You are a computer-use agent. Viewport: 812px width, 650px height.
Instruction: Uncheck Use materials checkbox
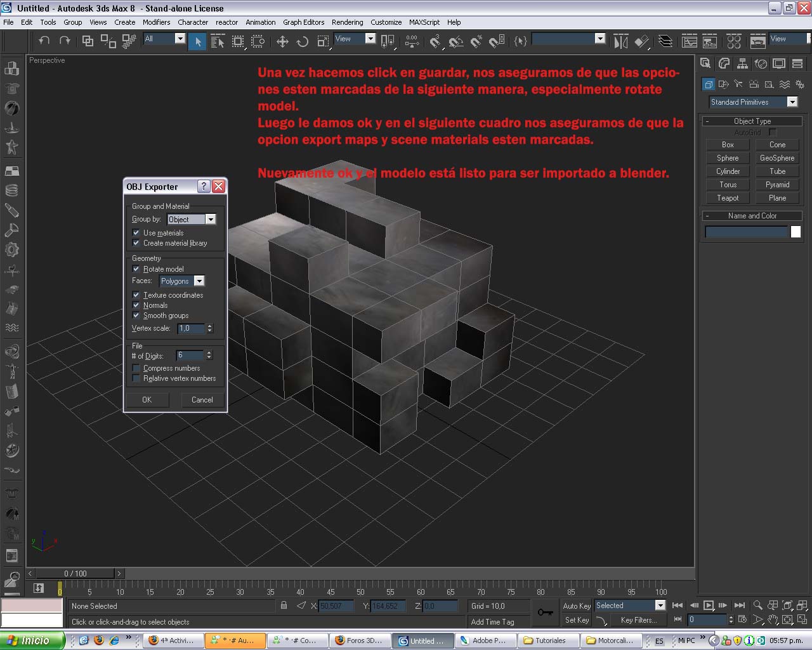pyautogui.click(x=136, y=233)
